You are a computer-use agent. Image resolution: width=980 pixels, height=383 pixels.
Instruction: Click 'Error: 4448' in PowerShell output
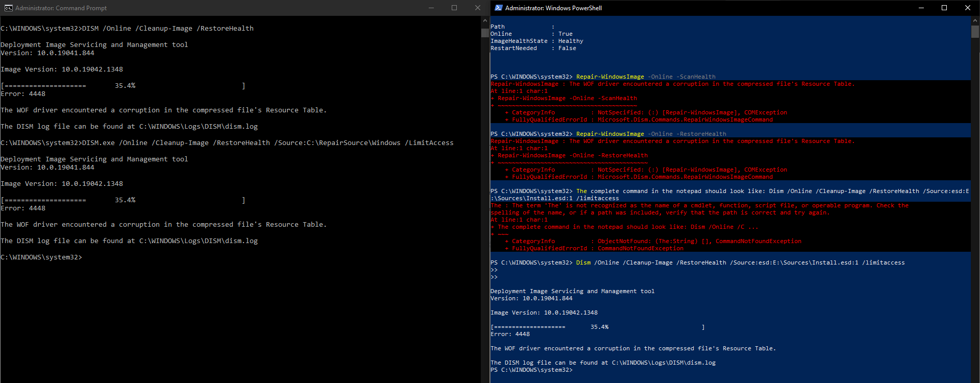click(x=510, y=334)
